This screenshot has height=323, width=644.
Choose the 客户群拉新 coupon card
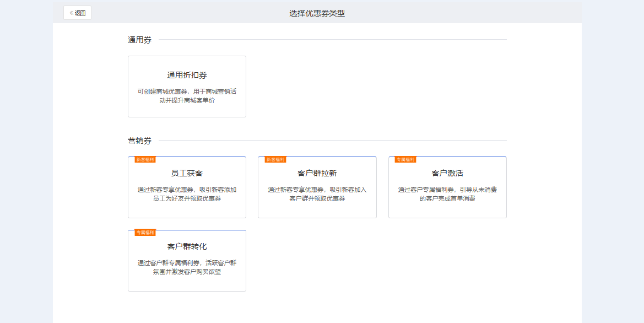[x=317, y=187]
